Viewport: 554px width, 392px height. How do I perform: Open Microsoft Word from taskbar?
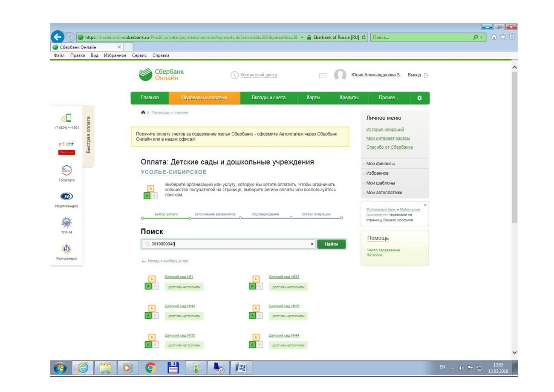click(x=242, y=367)
